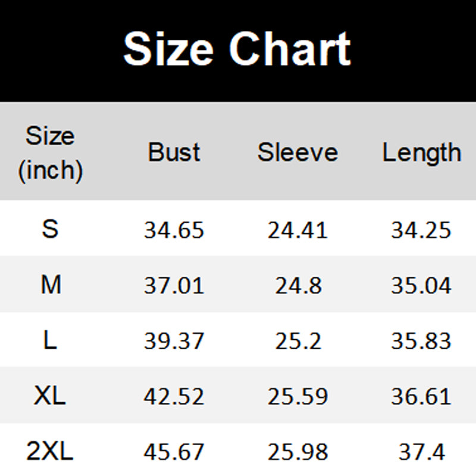Select length value 35.04 in M row
Screen dimensions: 476x476
point(421,286)
